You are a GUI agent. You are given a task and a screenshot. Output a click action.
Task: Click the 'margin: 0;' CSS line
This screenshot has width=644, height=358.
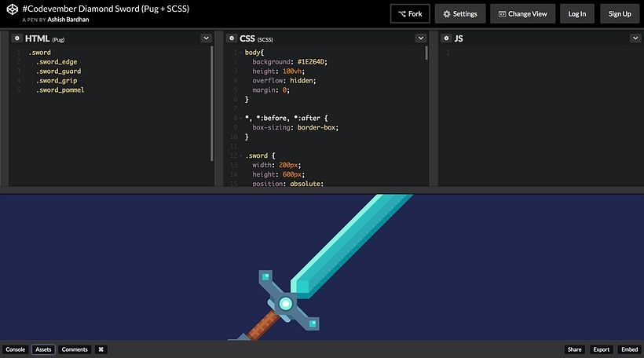pos(271,90)
